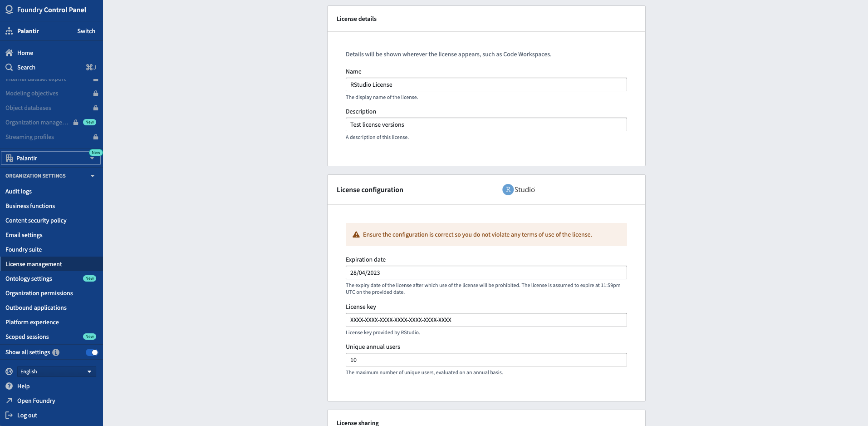Click the RStudio logo in License configuration

click(x=519, y=189)
